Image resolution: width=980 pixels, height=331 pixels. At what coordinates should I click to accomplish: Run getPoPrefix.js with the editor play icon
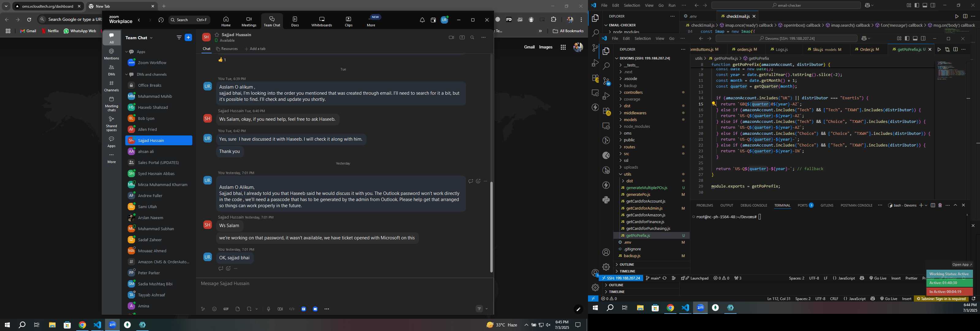[939, 50]
